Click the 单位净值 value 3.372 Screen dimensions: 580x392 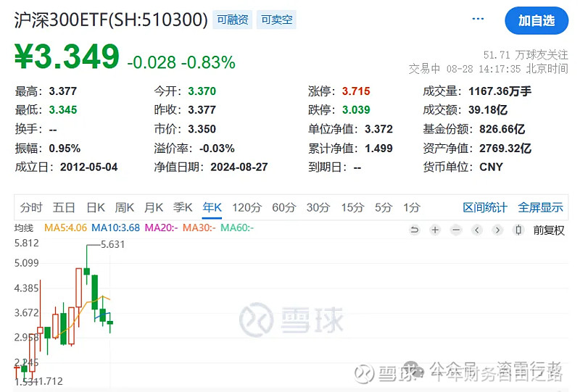[378, 129]
